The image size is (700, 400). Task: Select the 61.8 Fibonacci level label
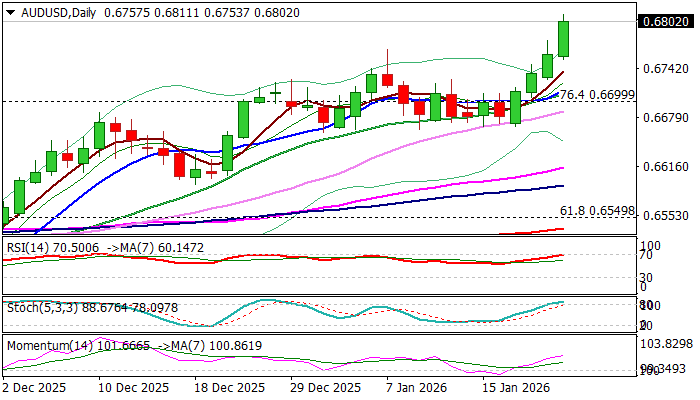pyautogui.click(x=597, y=211)
